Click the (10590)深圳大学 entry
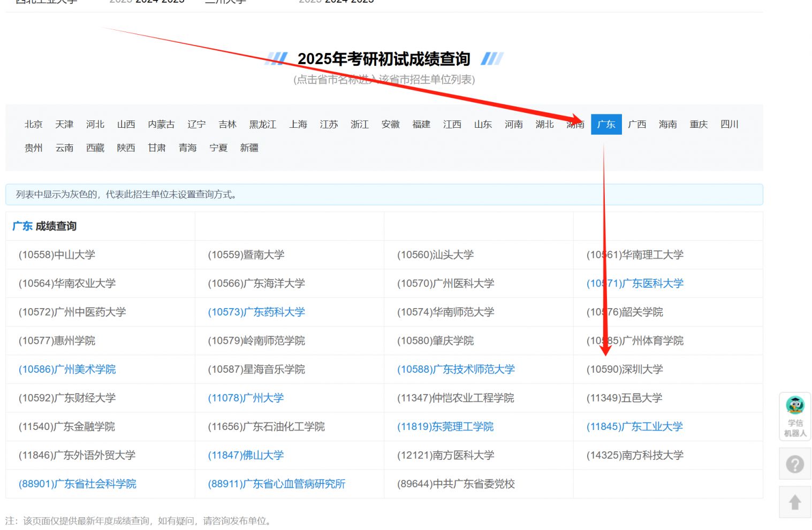The height and width of the screenshot is (530, 812). tap(625, 370)
